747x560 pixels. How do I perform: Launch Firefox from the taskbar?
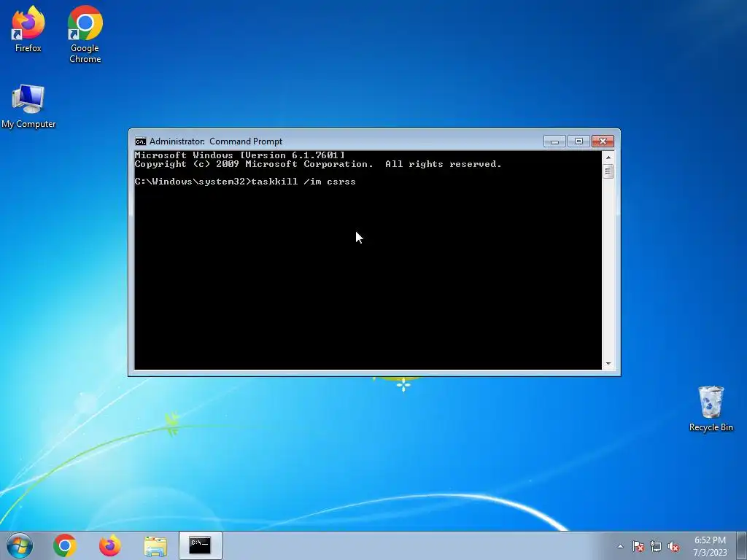(x=110, y=545)
